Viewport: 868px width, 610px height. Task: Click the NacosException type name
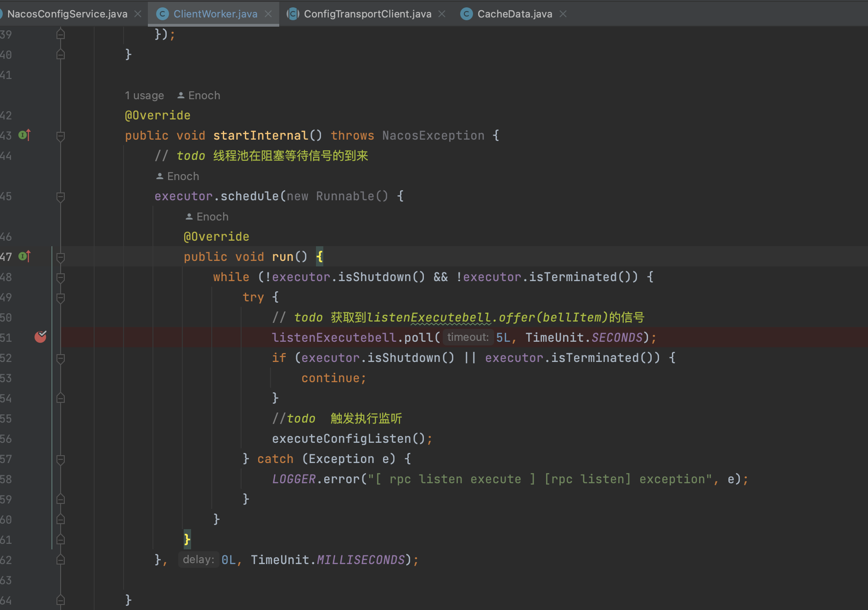click(433, 136)
